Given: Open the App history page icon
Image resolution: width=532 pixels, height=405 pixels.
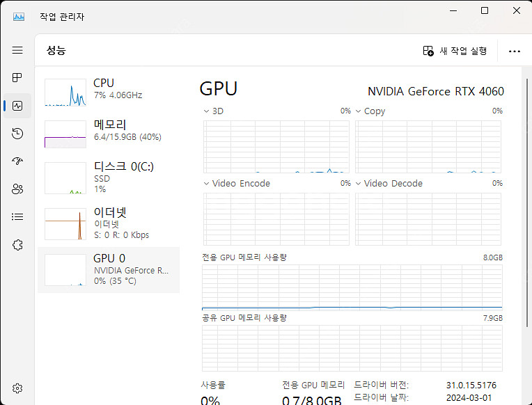Looking at the screenshot, I should pyautogui.click(x=17, y=134).
